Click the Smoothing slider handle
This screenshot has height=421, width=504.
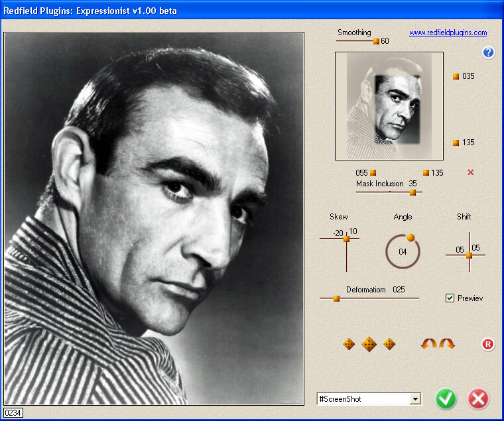point(376,41)
